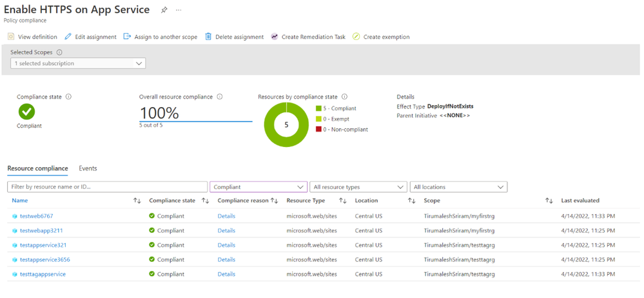Switch to the Events tab
Screen dimensions: 644x298
[88, 168]
